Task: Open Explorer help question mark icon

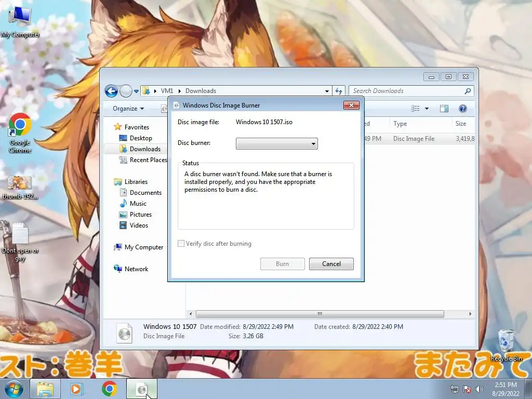Action: point(463,109)
